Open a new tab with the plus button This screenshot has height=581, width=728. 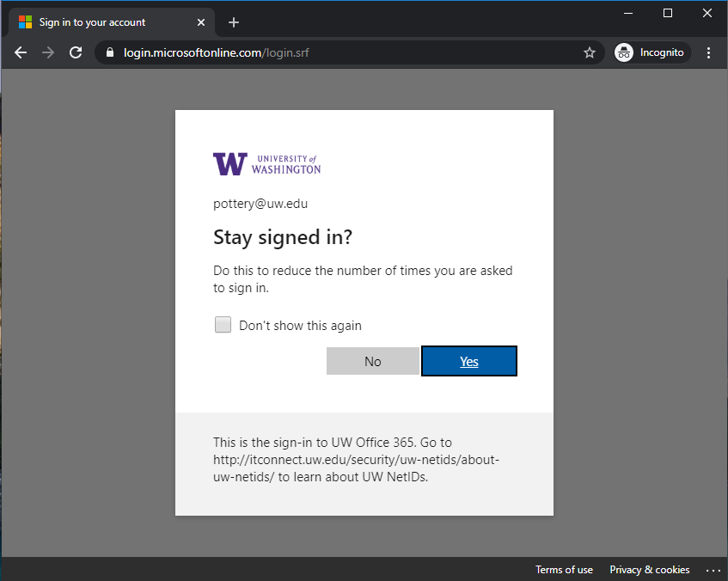234,22
